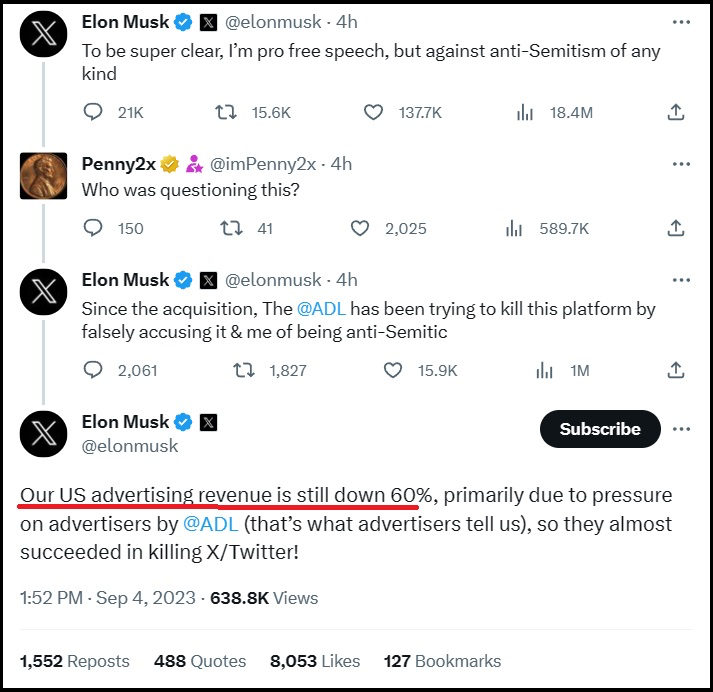View the 488 Quotes list
This screenshot has height=692, width=713.
click(200, 661)
